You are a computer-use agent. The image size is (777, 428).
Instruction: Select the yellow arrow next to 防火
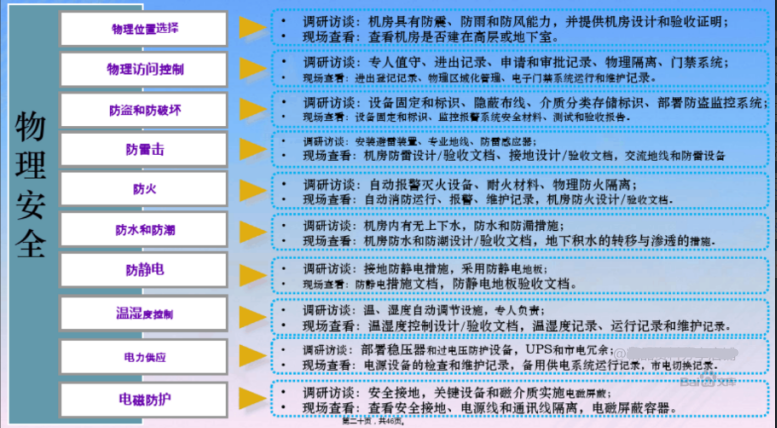click(253, 189)
